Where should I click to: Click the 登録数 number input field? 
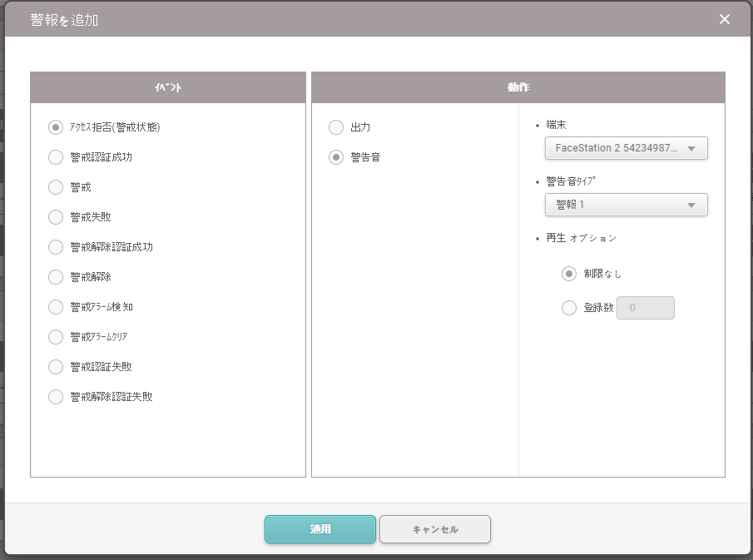(x=645, y=308)
